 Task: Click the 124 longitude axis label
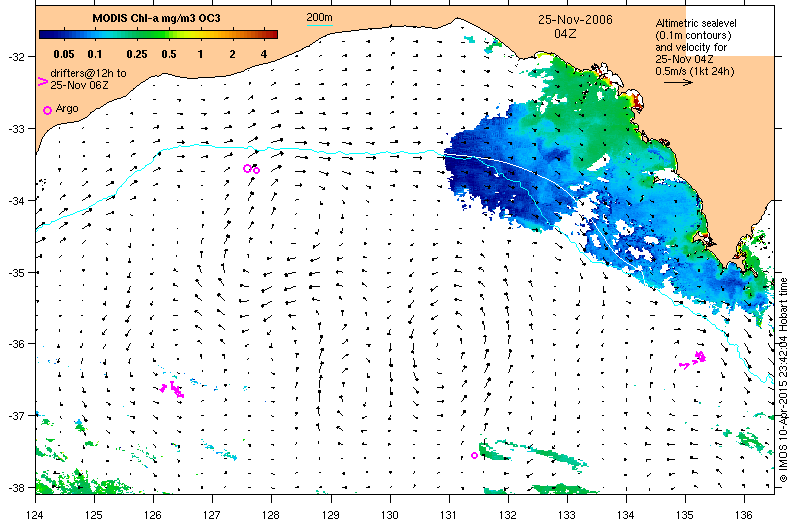coord(35,515)
